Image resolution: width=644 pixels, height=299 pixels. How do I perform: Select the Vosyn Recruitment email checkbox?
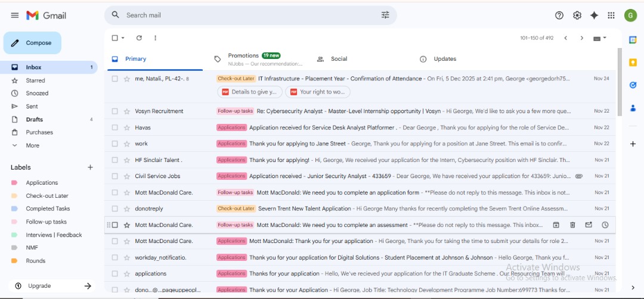115,111
